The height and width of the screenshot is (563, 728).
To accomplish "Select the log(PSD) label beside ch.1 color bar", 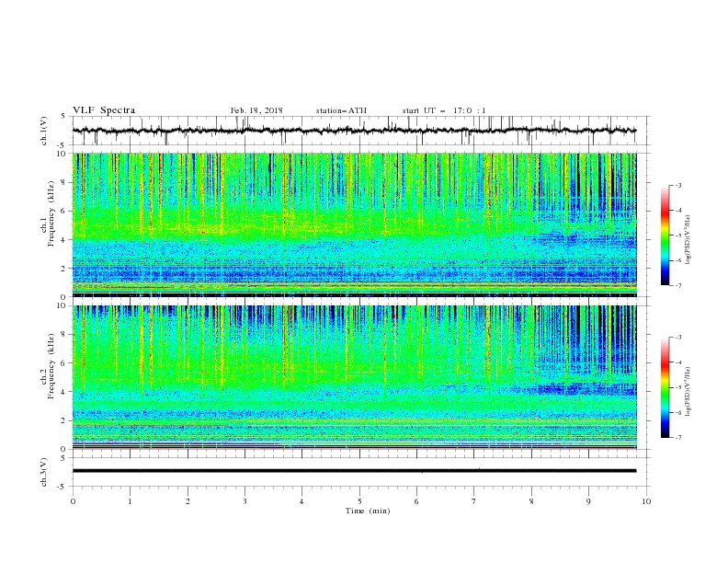I will (x=688, y=240).
